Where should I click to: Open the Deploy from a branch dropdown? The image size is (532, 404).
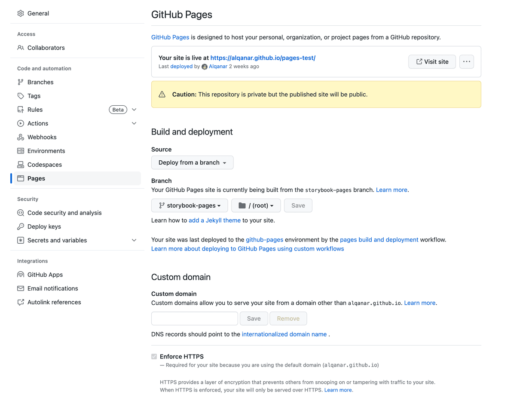coord(192,162)
